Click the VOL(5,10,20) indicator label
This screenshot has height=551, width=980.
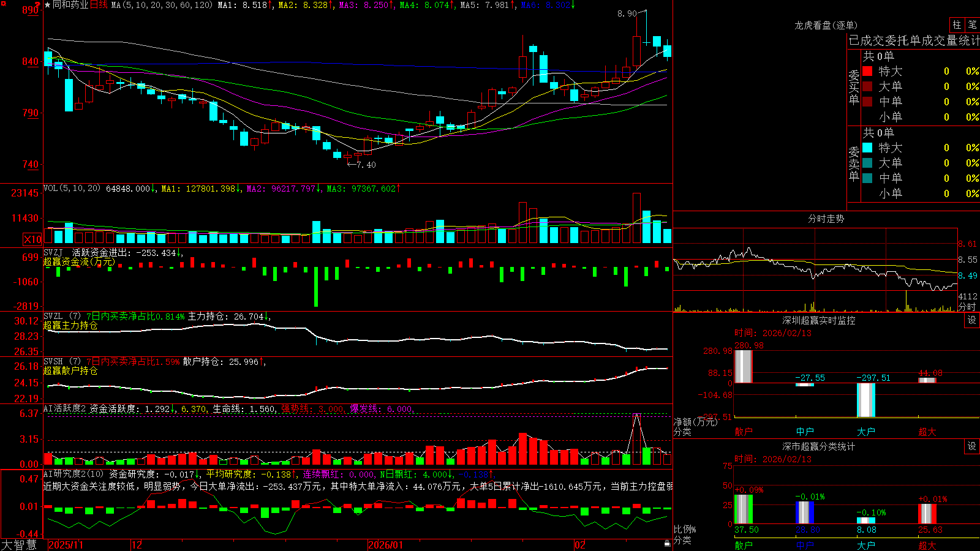coord(72,188)
